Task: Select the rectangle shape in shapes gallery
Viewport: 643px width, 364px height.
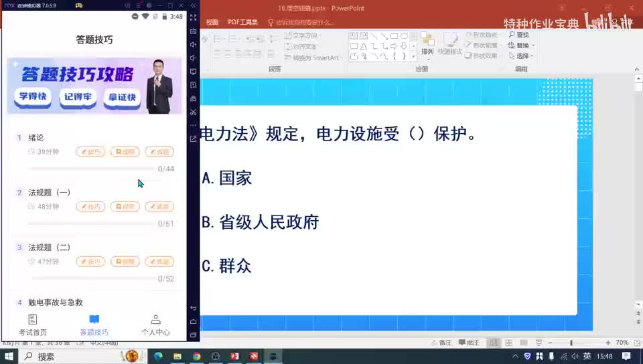Action: pyautogui.click(x=394, y=35)
